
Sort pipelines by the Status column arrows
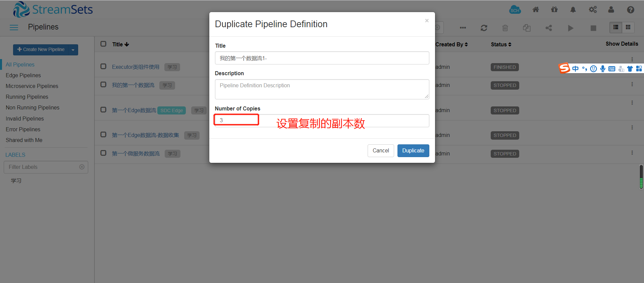510,44
